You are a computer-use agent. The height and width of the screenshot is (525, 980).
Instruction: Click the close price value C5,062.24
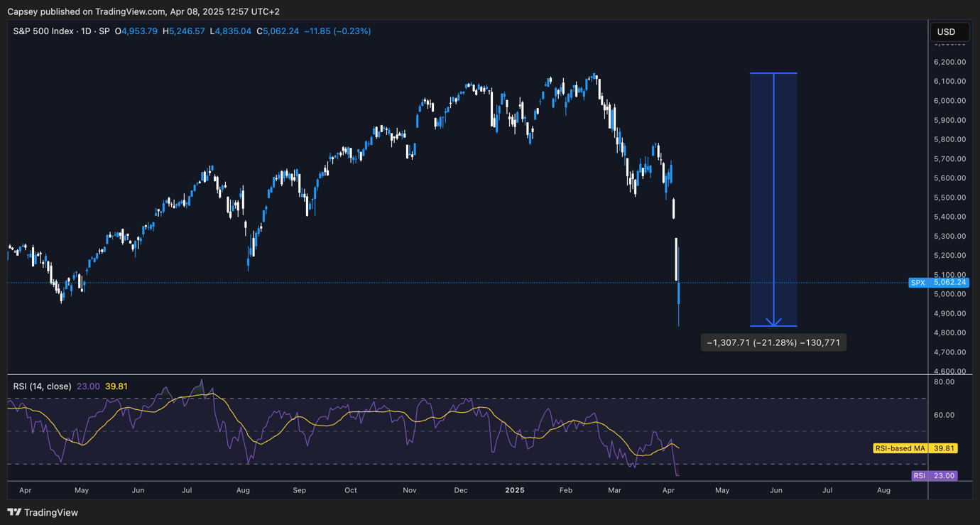click(x=278, y=31)
